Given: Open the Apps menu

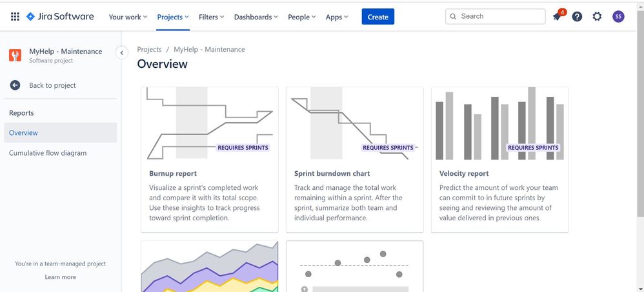Looking at the screenshot, I should click(x=337, y=17).
